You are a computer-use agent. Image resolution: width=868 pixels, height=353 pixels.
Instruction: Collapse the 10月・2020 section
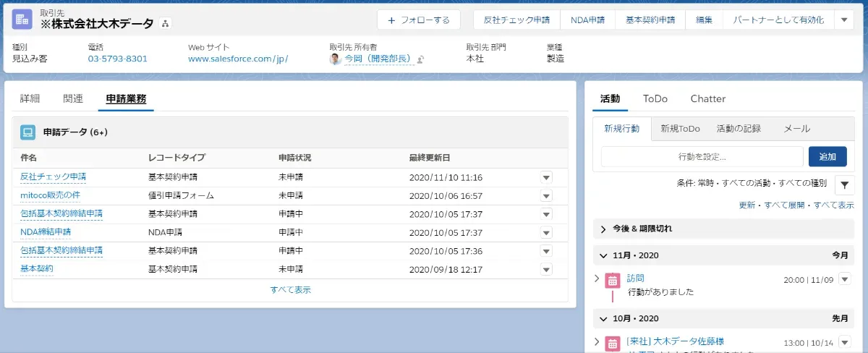pyautogui.click(x=604, y=318)
